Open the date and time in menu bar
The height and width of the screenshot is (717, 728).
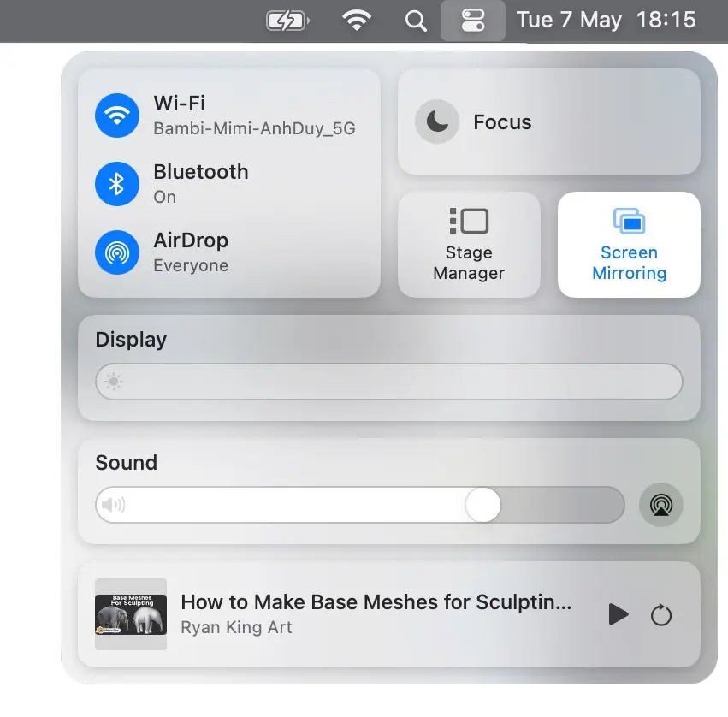click(606, 21)
